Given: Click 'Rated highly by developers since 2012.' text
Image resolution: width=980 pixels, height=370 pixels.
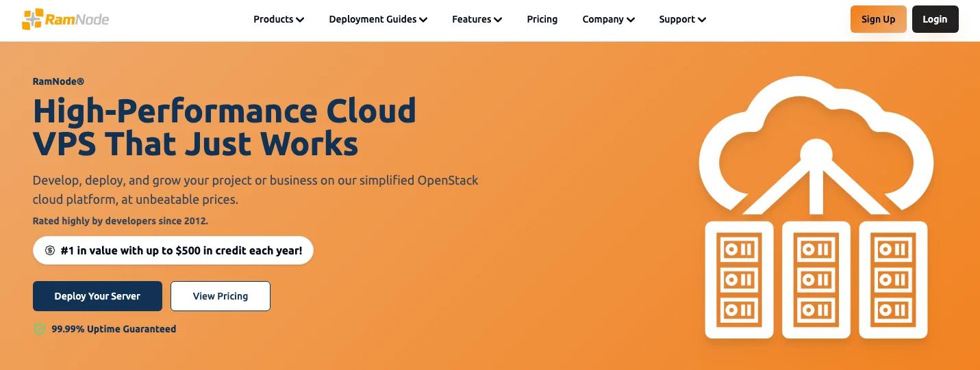Looking at the screenshot, I should [x=121, y=221].
